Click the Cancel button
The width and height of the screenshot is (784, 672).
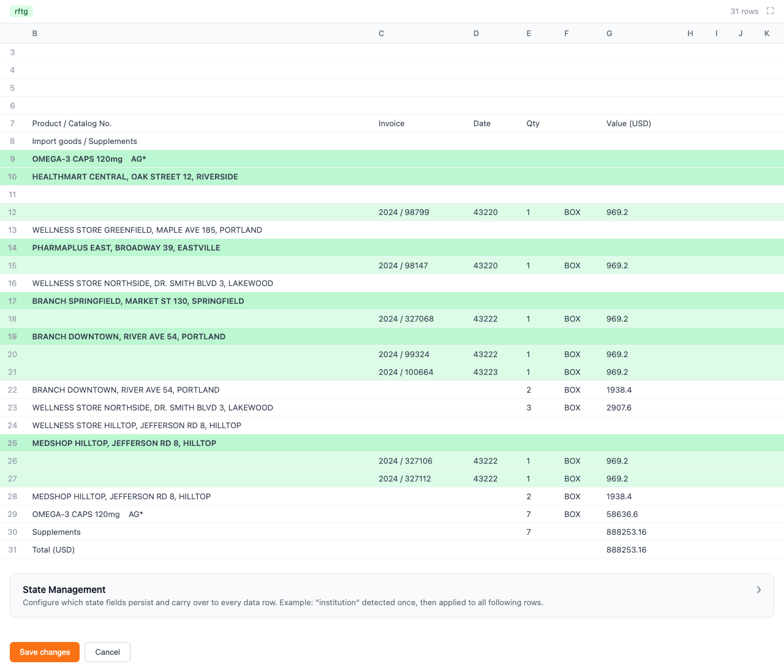[107, 652]
